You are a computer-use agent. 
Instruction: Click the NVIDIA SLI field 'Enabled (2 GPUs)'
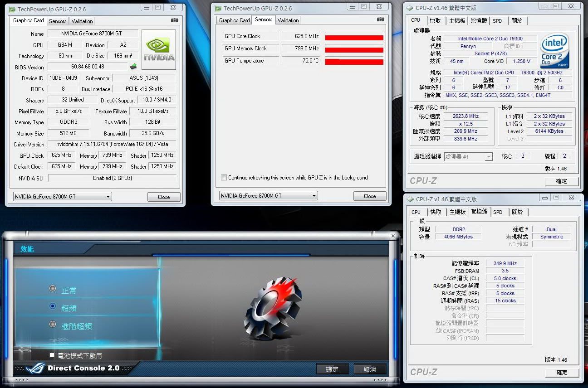(112, 178)
